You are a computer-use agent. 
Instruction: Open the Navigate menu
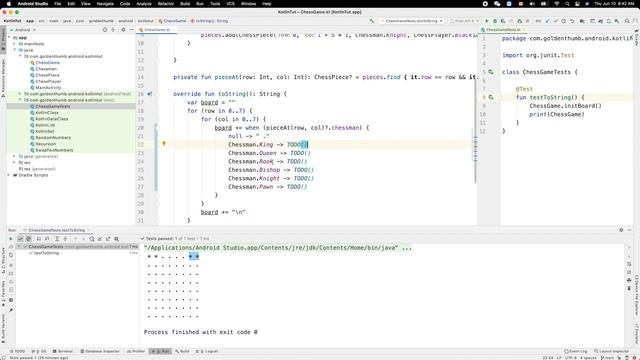(x=105, y=4)
